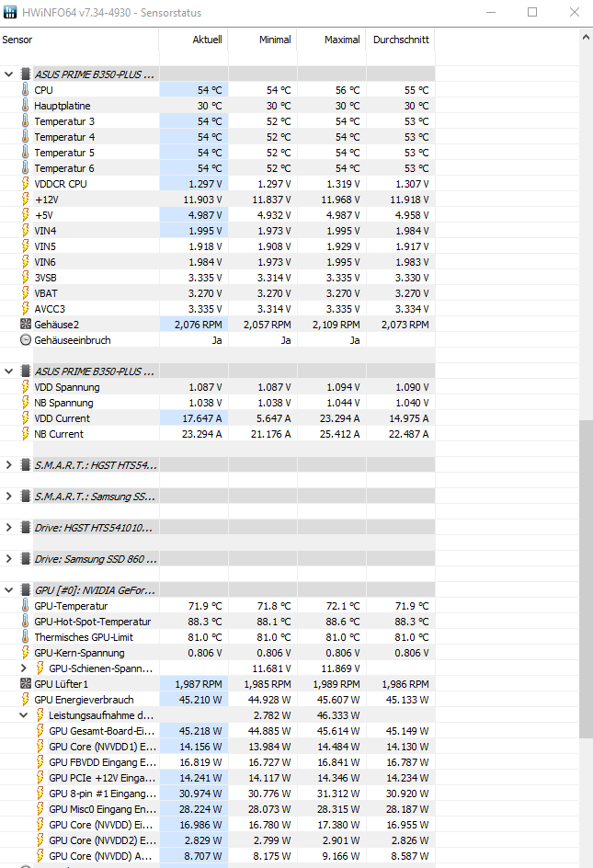Image resolution: width=593 pixels, height=868 pixels.
Task: Click the voltage icon next to +5V
Action: point(25,215)
